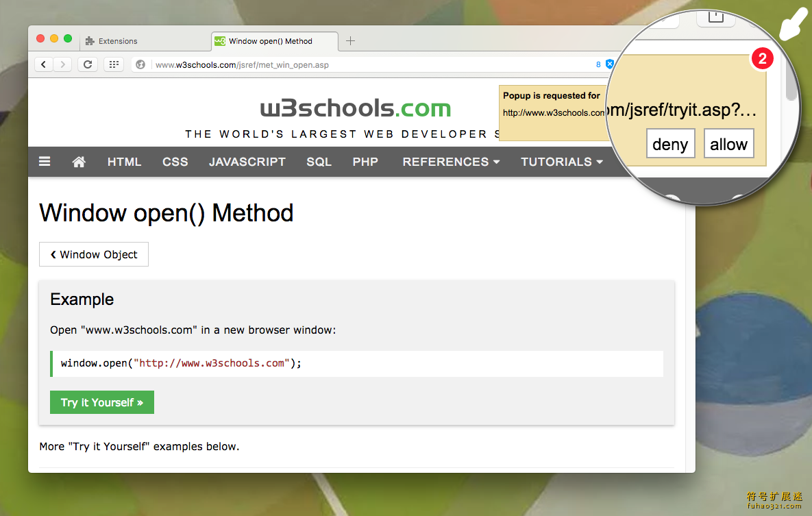Click the Try it Yourself button
Viewport: 812px width, 516px height.
(102, 402)
